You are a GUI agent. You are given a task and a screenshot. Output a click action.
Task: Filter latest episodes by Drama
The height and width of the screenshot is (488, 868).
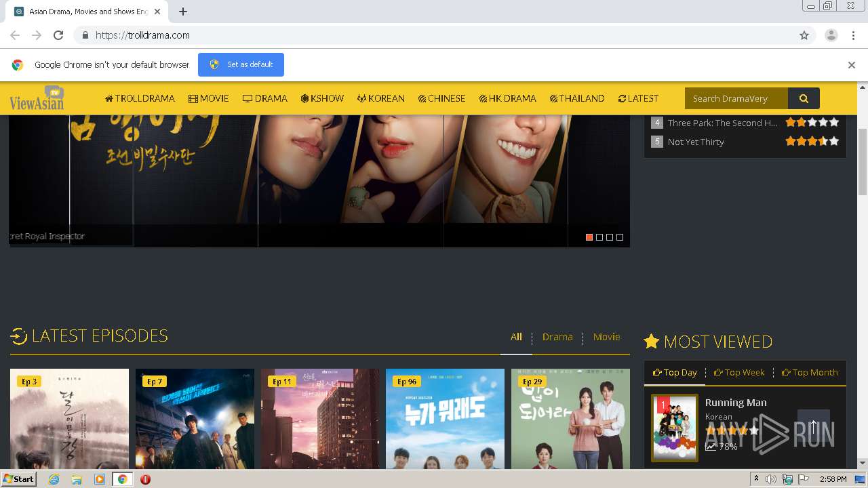[557, 337]
